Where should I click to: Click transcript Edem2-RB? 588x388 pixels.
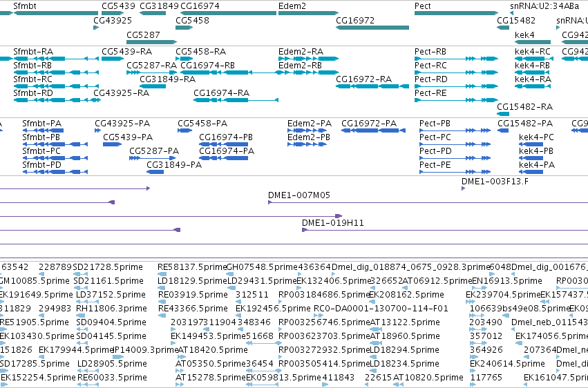point(308,72)
